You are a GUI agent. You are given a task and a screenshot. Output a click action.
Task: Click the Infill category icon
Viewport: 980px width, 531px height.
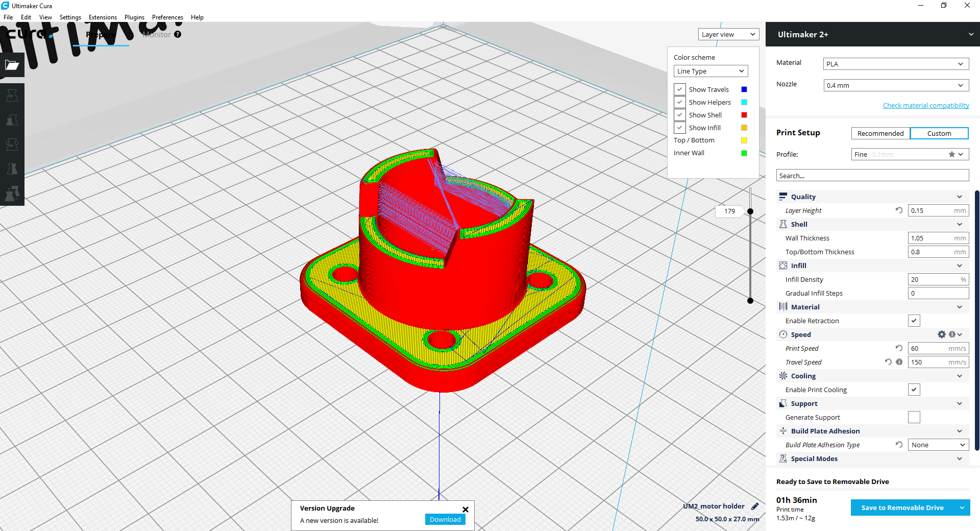point(783,265)
